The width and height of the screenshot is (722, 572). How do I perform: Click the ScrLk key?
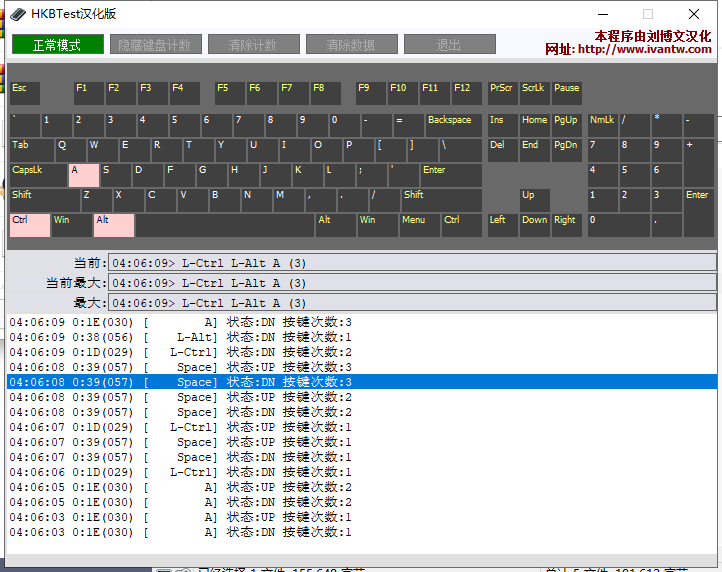(x=535, y=93)
